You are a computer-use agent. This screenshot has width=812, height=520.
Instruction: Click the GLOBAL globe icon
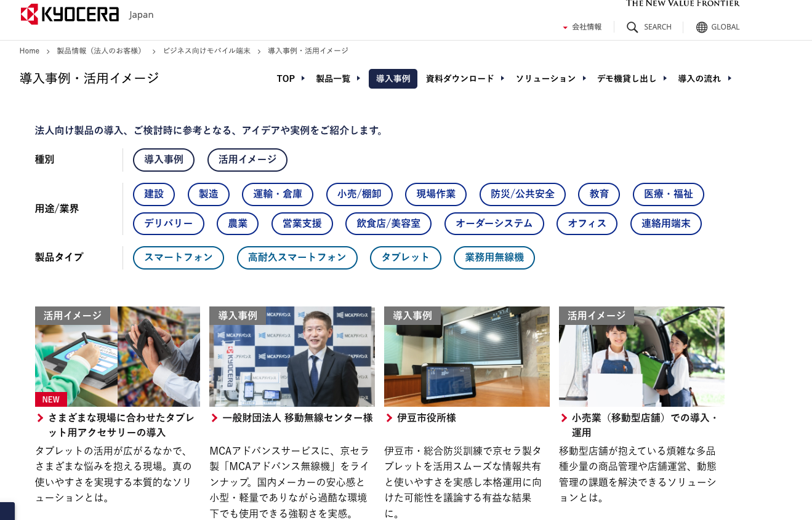(702, 27)
